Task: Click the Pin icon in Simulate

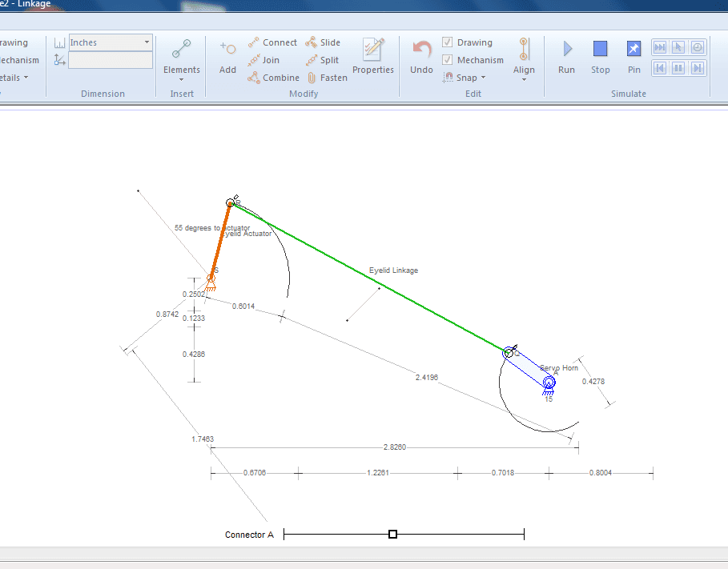Action: click(633, 50)
